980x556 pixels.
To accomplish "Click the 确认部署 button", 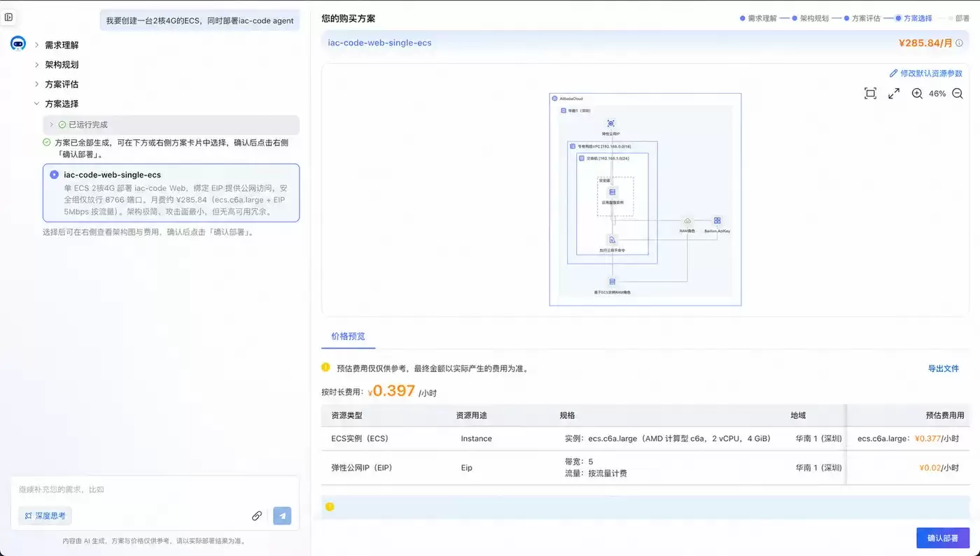I will tap(943, 538).
